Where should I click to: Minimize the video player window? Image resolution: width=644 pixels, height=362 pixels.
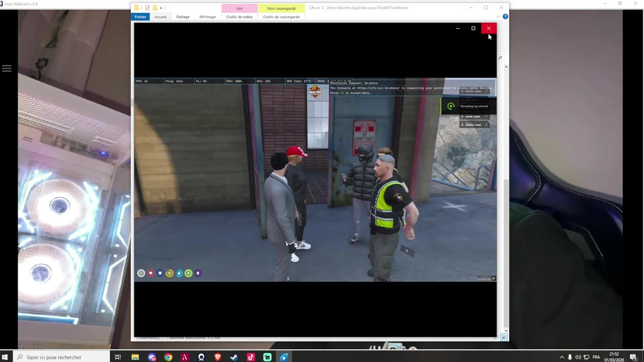click(458, 28)
